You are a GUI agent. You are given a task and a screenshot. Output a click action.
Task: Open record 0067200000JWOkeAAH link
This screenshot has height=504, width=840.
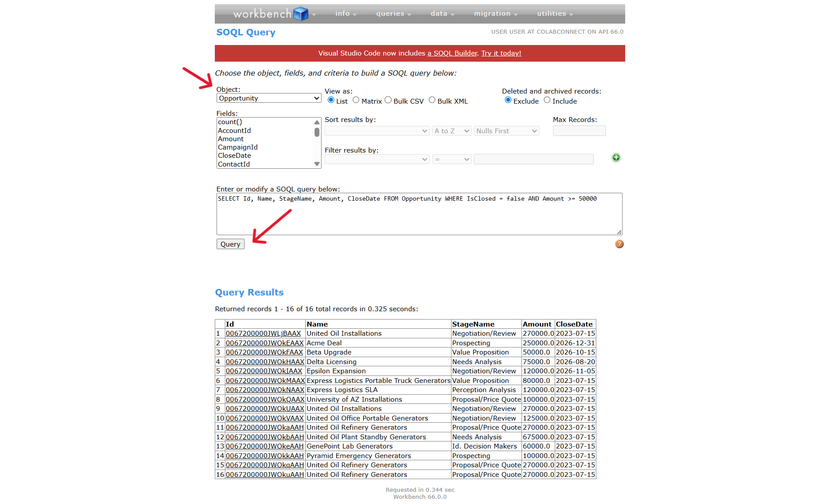click(265, 446)
